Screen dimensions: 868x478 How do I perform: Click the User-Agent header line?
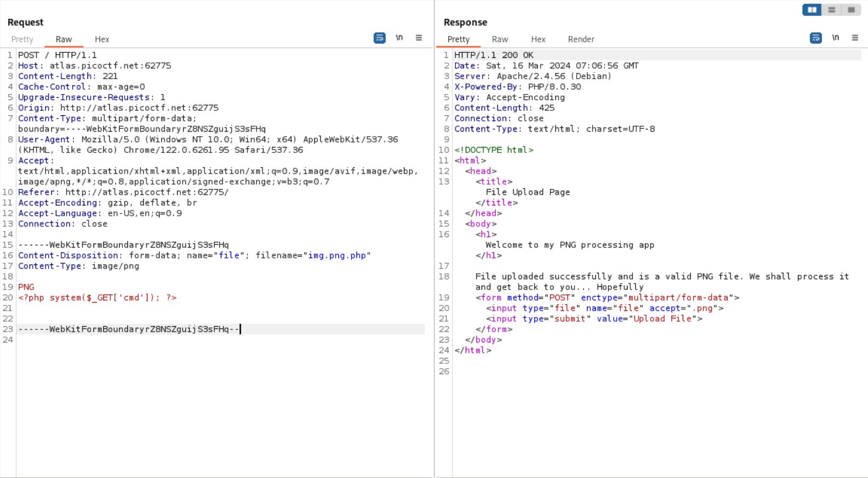[208, 145]
